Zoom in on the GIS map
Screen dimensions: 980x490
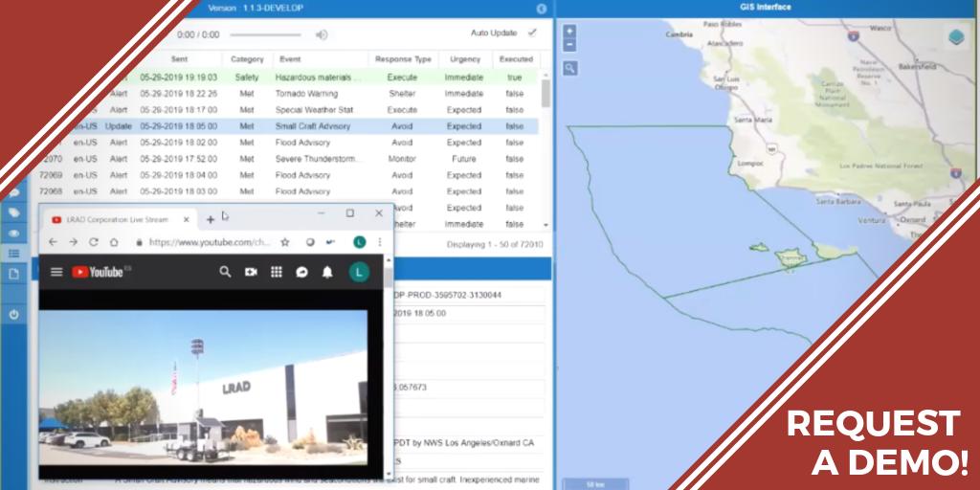click(x=569, y=32)
